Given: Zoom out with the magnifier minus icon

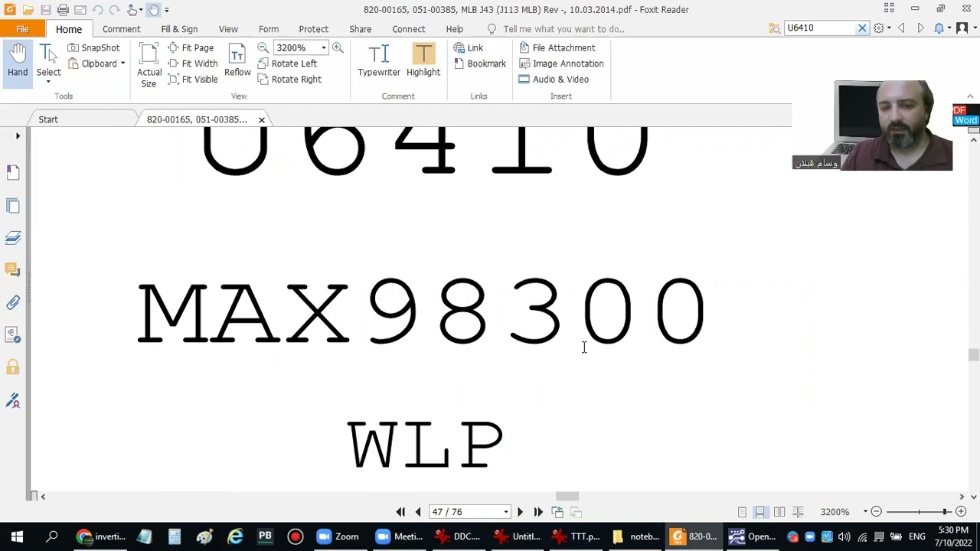Looking at the screenshot, I should tap(263, 47).
